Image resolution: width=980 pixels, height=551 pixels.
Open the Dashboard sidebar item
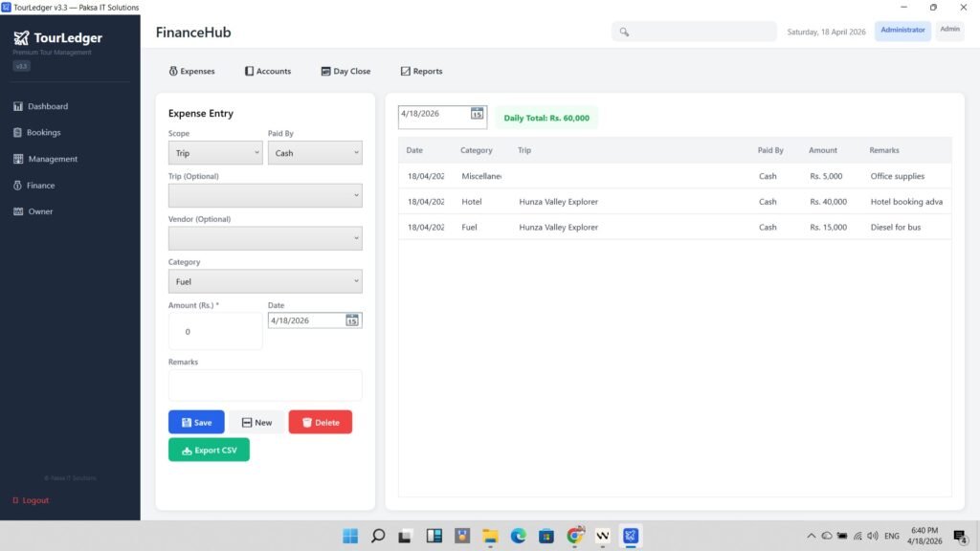[47, 106]
